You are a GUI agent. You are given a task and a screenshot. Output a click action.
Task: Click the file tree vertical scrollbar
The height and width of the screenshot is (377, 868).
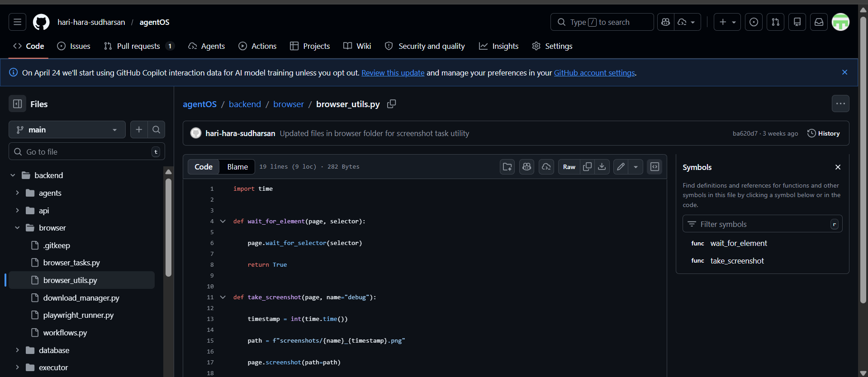pyautogui.click(x=168, y=226)
